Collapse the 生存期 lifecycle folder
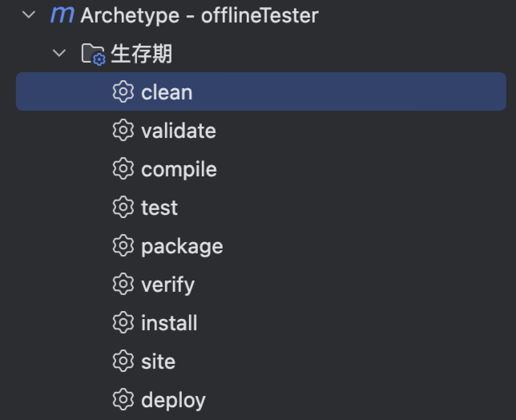 pyautogui.click(x=58, y=54)
